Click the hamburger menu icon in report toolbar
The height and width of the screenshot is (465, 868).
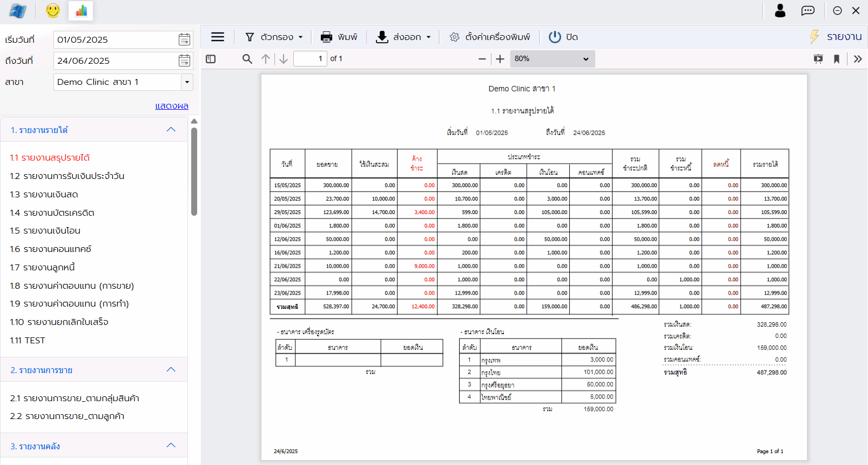218,37
